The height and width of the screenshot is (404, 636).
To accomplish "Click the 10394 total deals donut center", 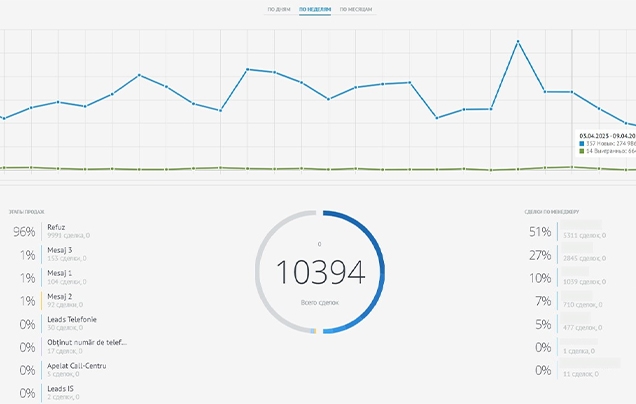I will [x=319, y=272].
